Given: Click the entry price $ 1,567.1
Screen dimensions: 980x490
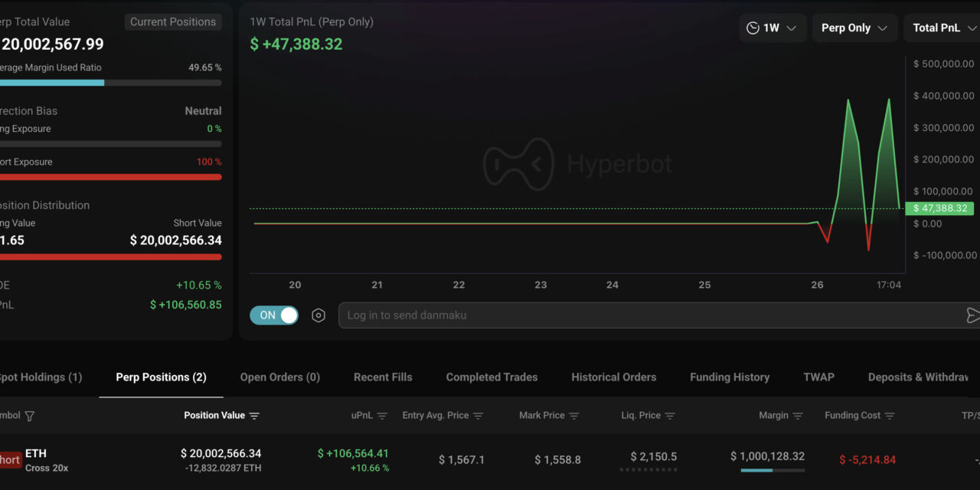Looking at the screenshot, I should (462, 460).
